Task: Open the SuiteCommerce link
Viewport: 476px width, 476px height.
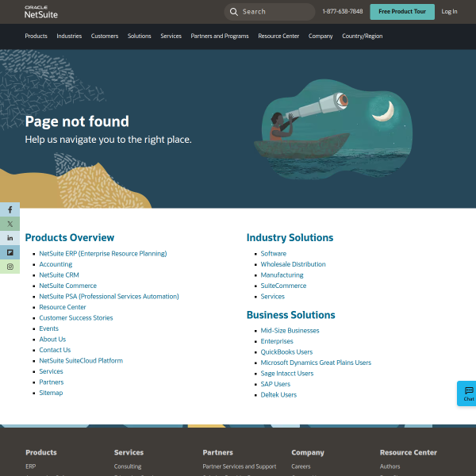Action: coord(283,286)
